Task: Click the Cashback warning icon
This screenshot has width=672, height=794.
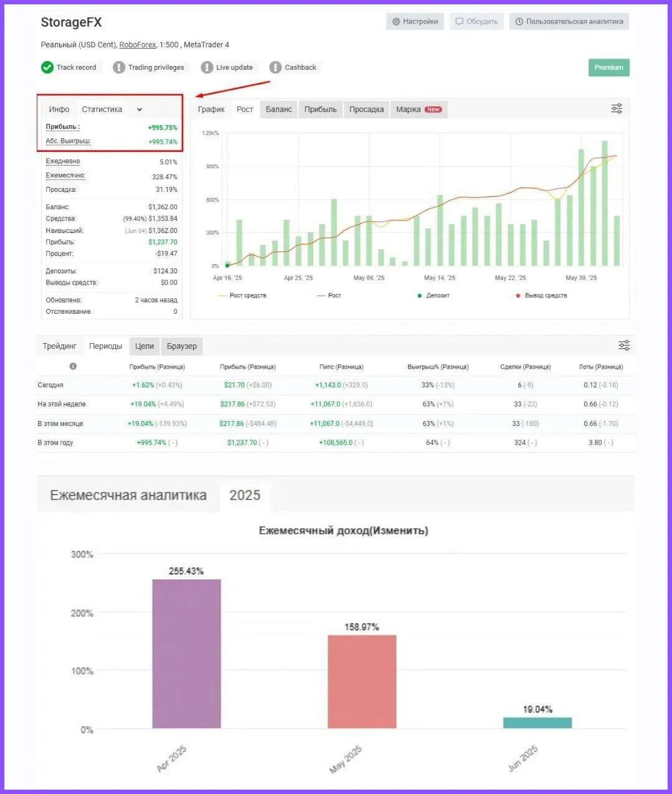Action: pyautogui.click(x=275, y=67)
